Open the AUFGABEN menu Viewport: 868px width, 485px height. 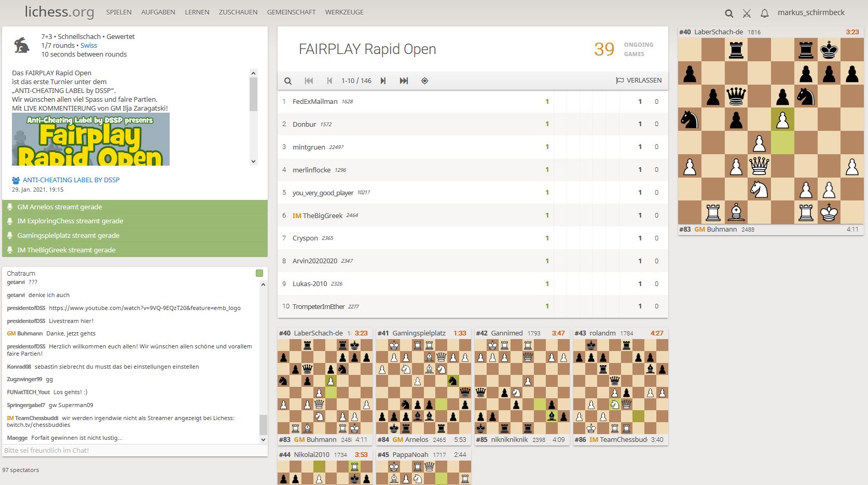pos(158,12)
